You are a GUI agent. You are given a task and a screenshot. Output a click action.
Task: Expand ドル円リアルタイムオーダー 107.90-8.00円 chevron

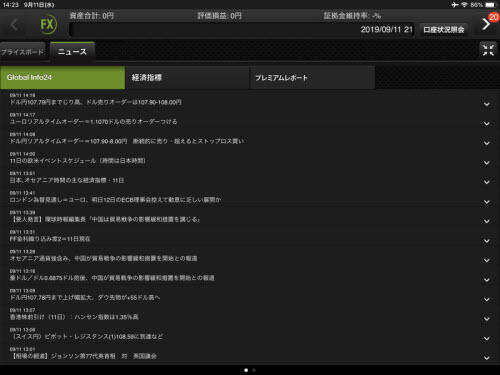[487, 143]
